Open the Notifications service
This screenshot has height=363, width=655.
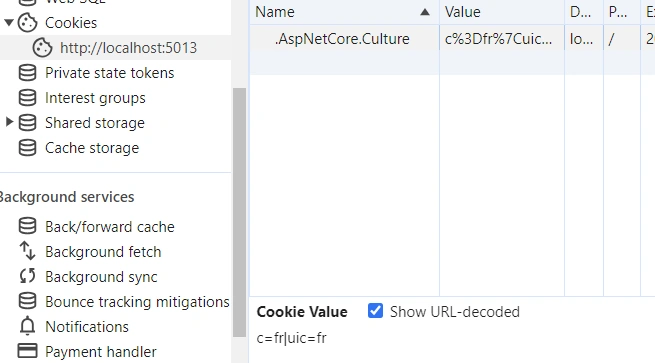[x=87, y=327]
